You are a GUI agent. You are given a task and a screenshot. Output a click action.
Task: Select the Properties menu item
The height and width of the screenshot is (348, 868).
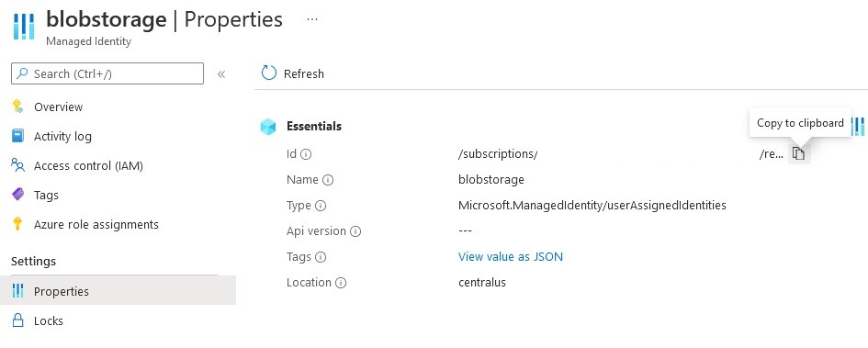pyautogui.click(x=118, y=290)
